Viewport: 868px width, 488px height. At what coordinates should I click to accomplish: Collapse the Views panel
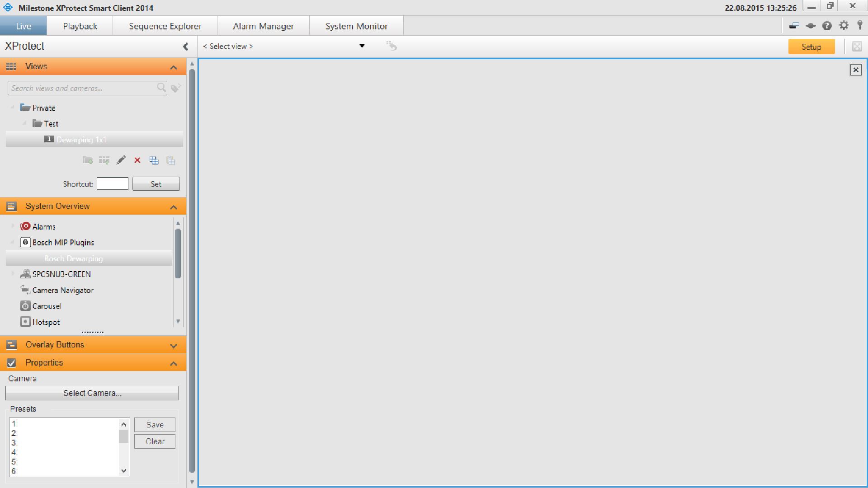[x=174, y=67]
